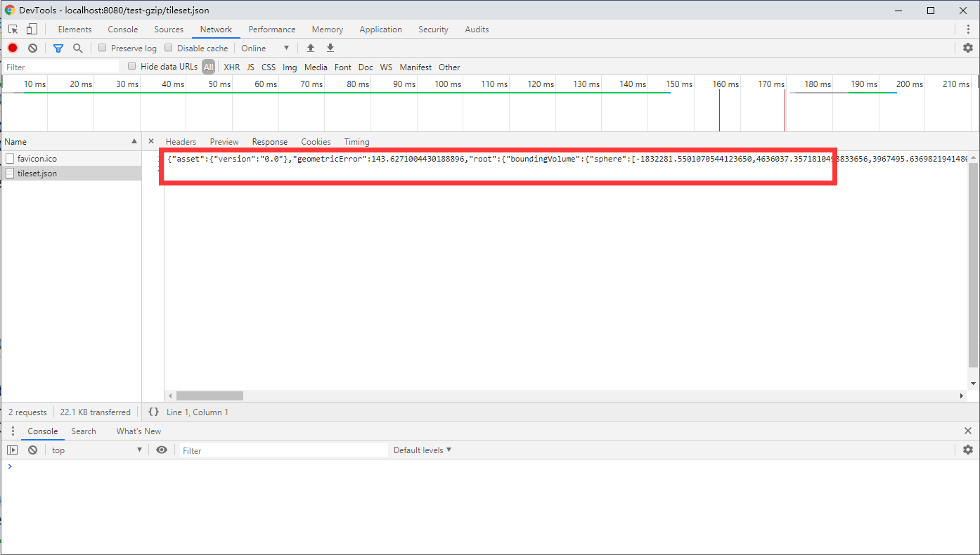Select the XHR request filter
The height and width of the screenshot is (555, 980).
pyautogui.click(x=231, y=67)
